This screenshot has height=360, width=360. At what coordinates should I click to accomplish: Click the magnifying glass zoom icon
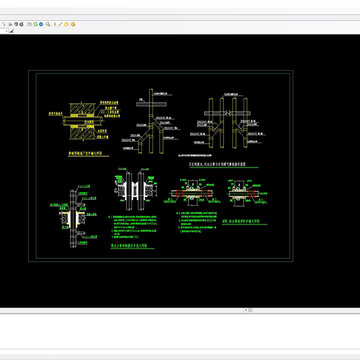click(x=48, y=24)
